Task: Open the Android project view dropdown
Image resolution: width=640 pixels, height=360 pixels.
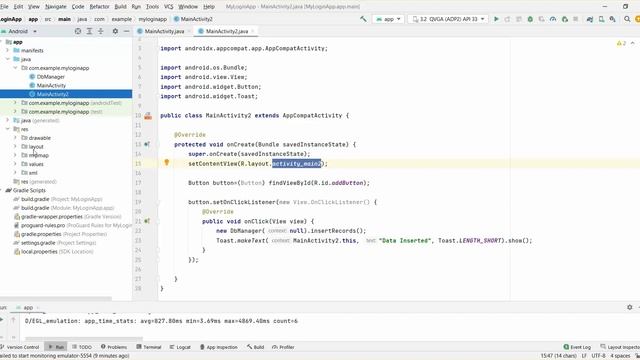Action: coord(19,31)
